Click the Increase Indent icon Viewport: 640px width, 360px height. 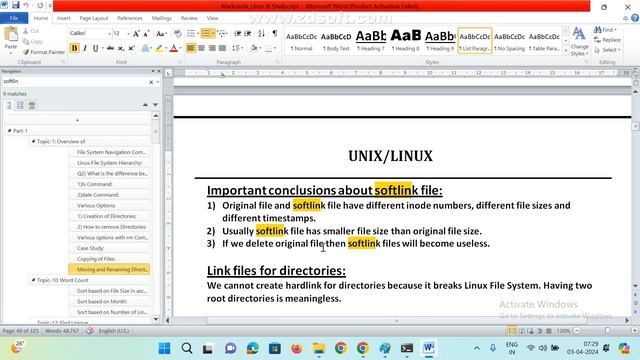coord(247,33)
